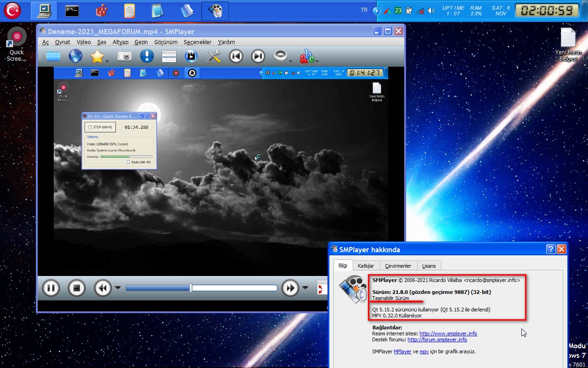Follow the MPlayer link
Screen dimensions: 588x368
click(402, 351)
